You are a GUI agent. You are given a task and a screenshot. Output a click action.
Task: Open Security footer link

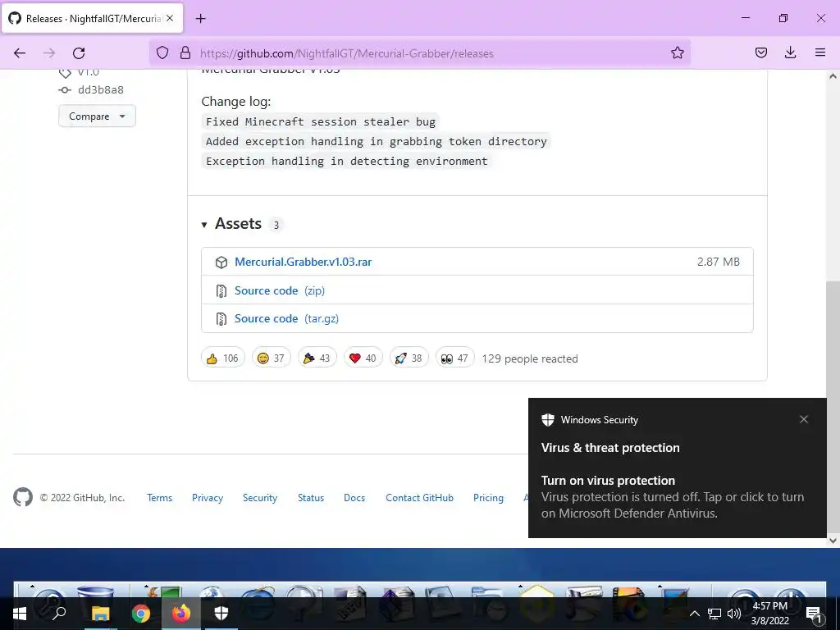pyautogui.click(x=260, y=498)
